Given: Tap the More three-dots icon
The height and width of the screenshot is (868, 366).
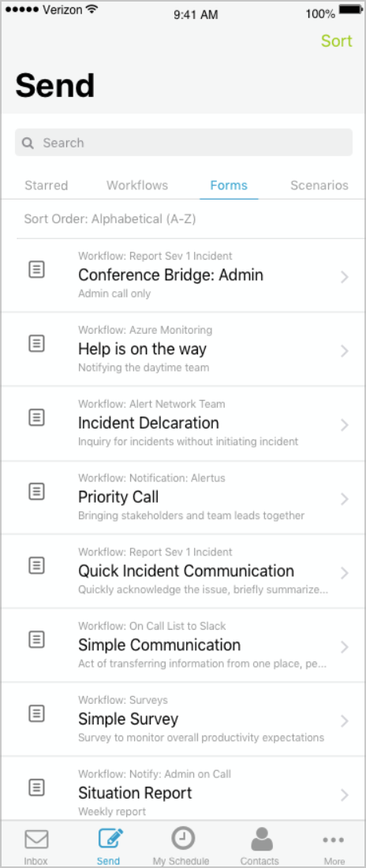Looking at the screenshot, I should click(334, 840).
